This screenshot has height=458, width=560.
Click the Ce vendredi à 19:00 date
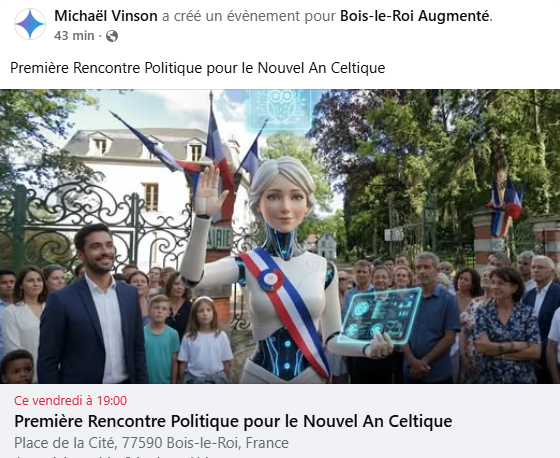coord(70,400)
